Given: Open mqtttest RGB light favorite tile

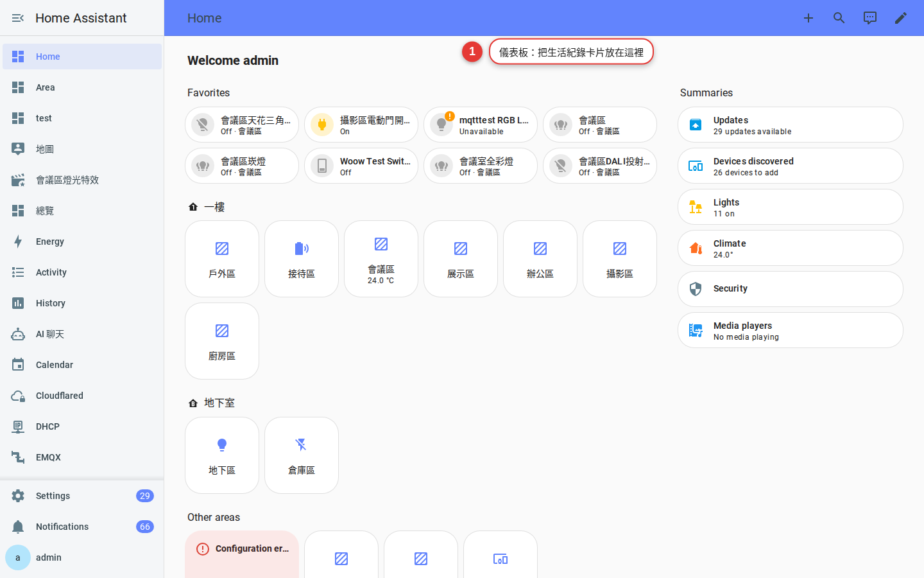Looking at the screenshot, I should click(481, 125).
